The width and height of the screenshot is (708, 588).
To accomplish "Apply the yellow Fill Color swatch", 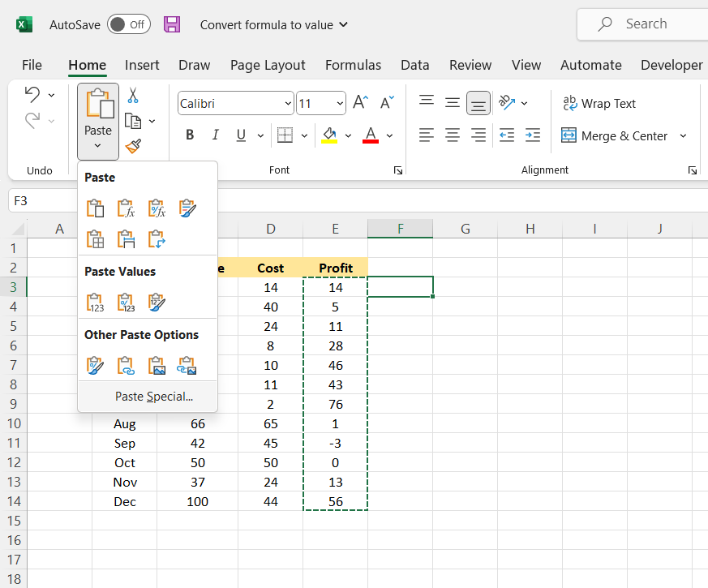I will tap(329, 135).
